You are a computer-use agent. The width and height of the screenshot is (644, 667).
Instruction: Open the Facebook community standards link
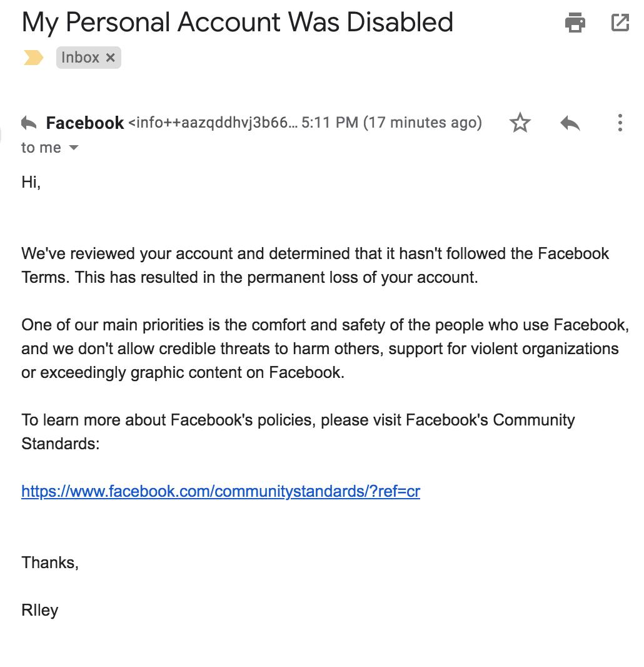click(x=221, y=491)
